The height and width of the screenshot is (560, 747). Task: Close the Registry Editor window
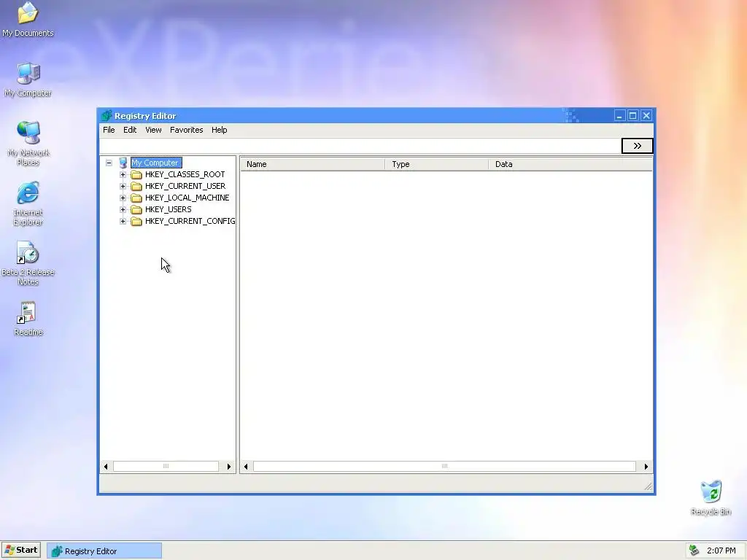[x=646, y=116]
